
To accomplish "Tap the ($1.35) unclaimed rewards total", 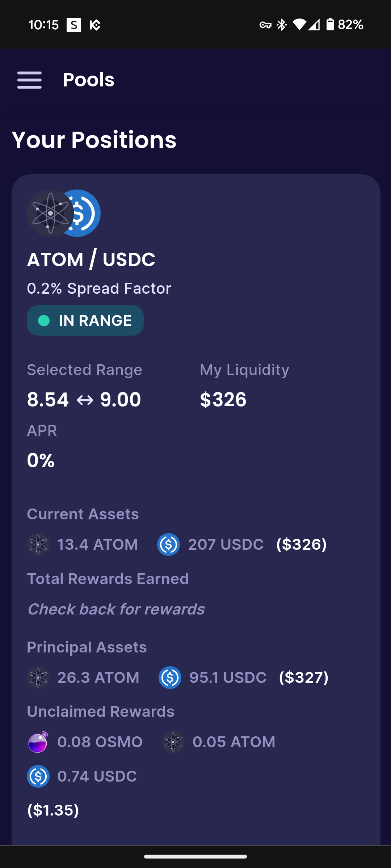I will pyautogui.click(x=53, y=810).
